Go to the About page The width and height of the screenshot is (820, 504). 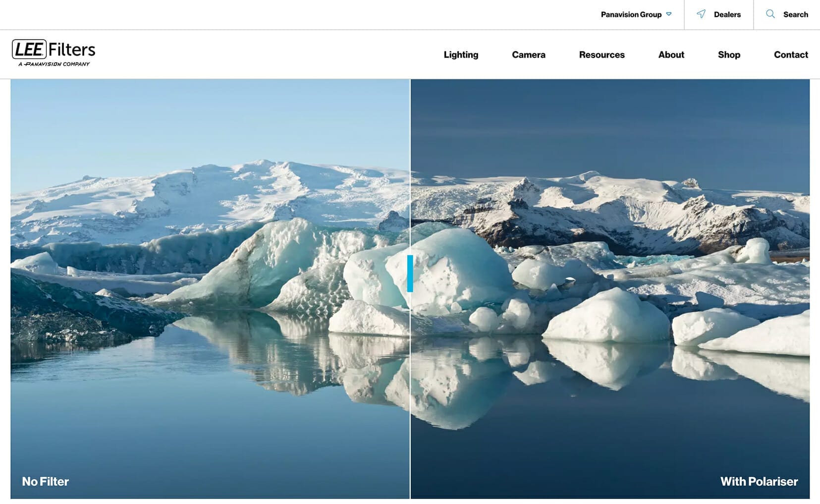click(671, 55)
